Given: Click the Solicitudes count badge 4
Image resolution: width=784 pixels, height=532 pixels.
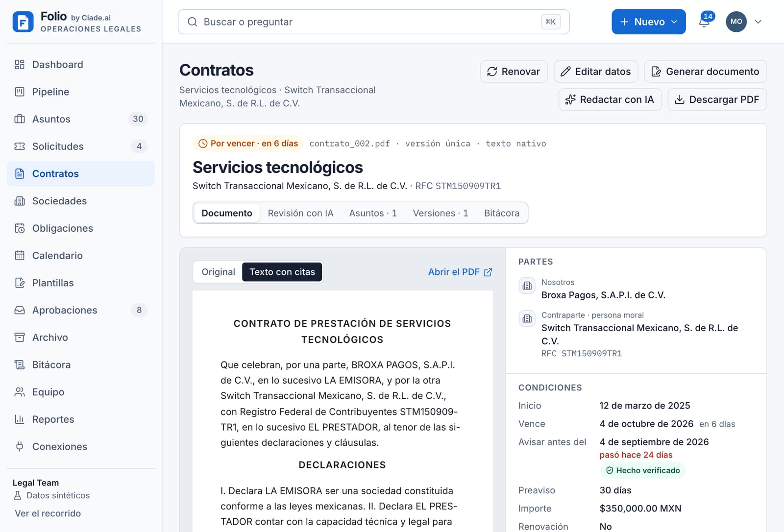Looking at the screenshot, I should point(139,146).
